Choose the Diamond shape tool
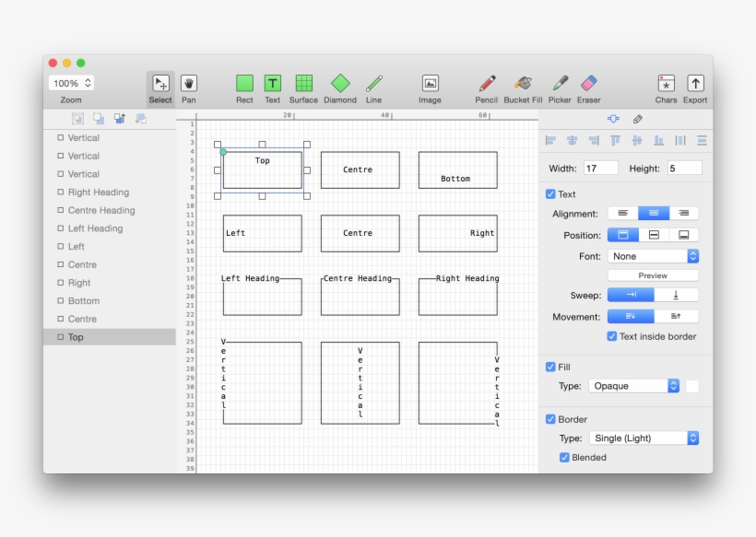756x537 pixels. [340, 83]
